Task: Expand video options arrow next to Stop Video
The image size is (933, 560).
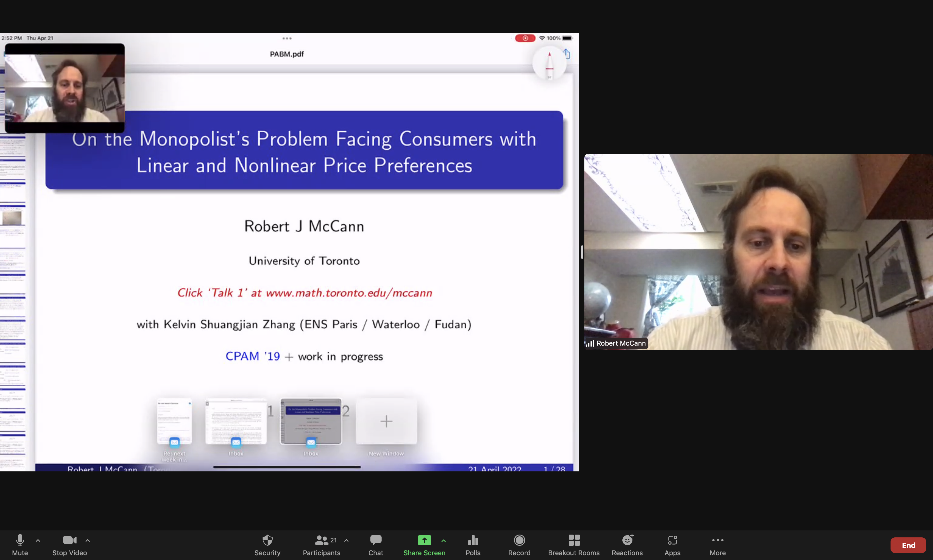Action: [x=88, y=540]
